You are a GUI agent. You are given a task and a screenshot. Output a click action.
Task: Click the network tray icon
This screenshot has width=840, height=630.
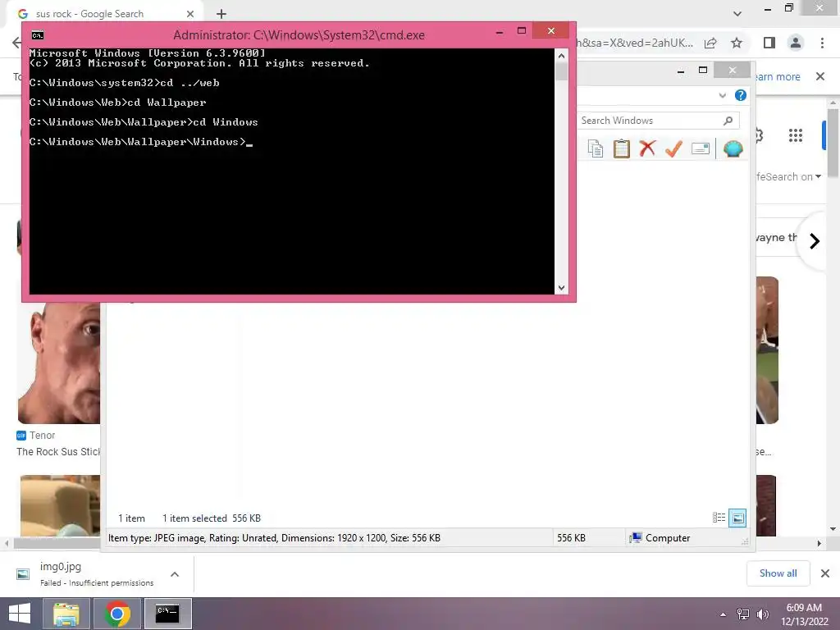pyautogui.click(x=743, y=614)
